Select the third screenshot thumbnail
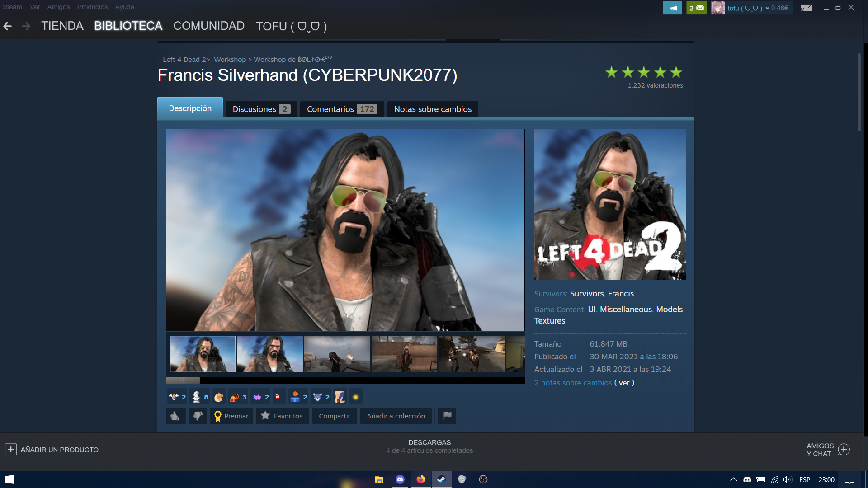 pyautogui.click(x=337, y=354)
